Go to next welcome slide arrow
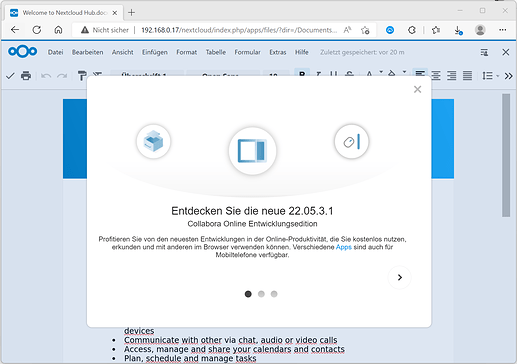 pyautogui.click(x=400, y=277)
